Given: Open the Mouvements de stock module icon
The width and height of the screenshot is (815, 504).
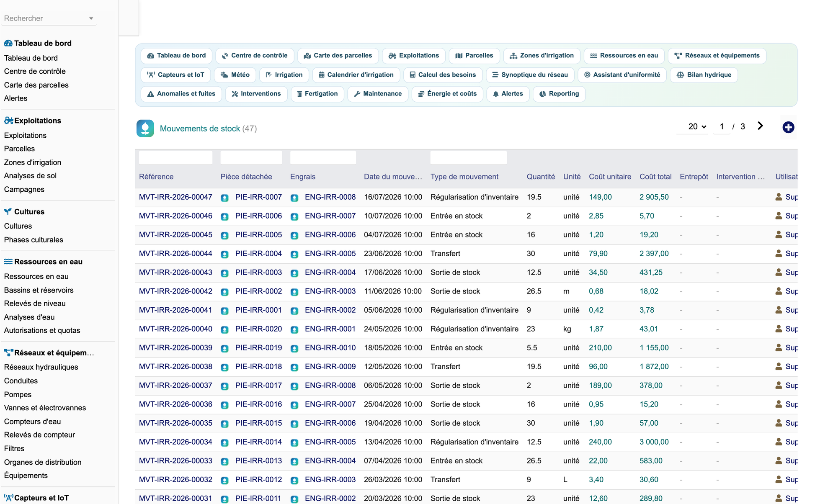Looking at the screenshot, I should [145, 128].
